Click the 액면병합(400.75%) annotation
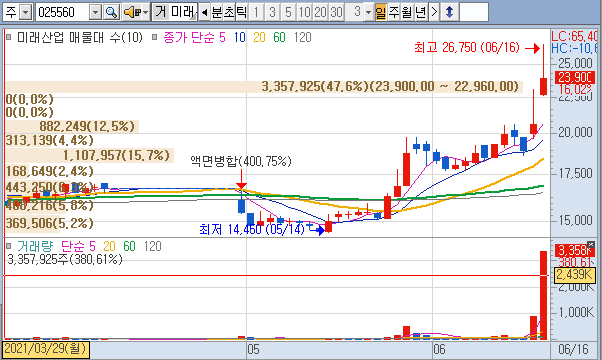 (x=241, y=161)
